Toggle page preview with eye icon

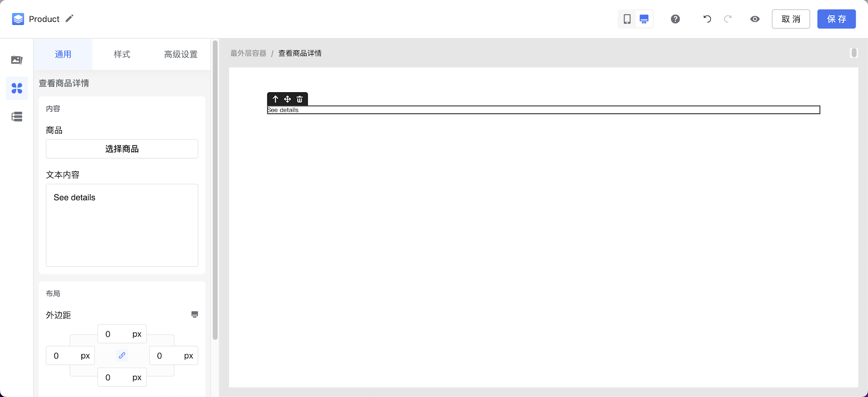[755, 19]
